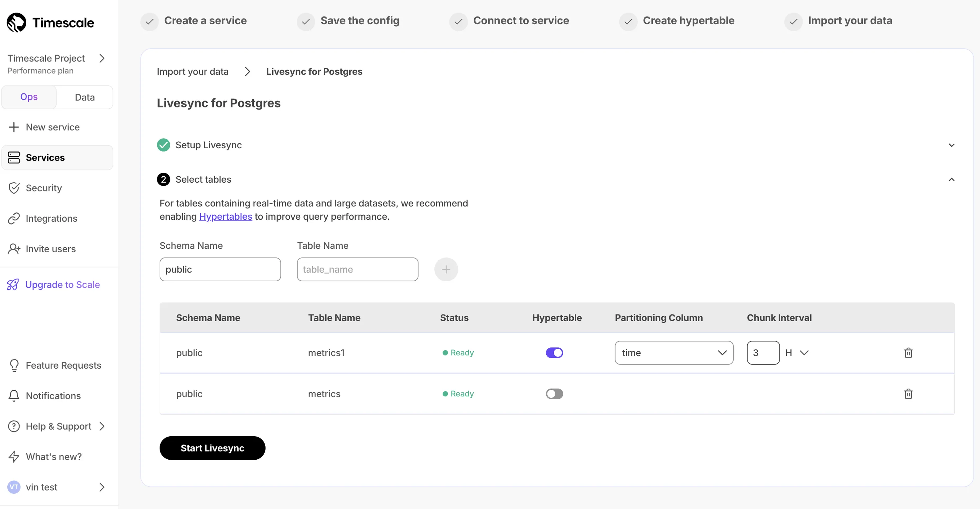Click the VT user avatar
Image resolution: width=980 pixels, height=509 pixels.
click(14, 487)
